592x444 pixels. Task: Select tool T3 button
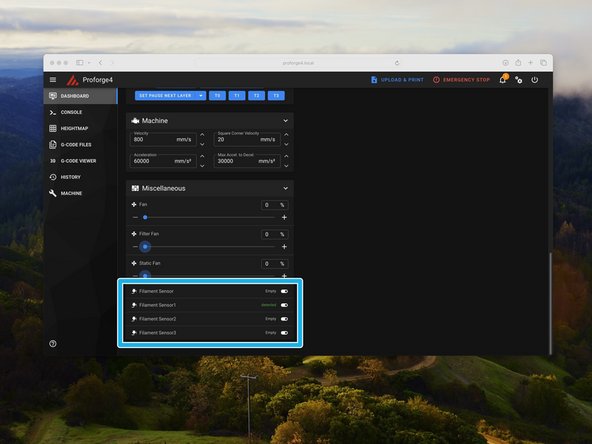276,96
